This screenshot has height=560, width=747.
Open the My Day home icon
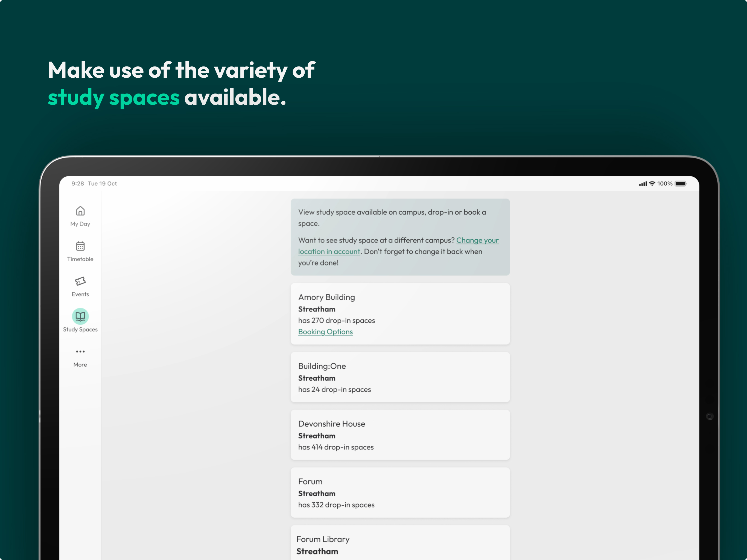(x=80, y=211)
